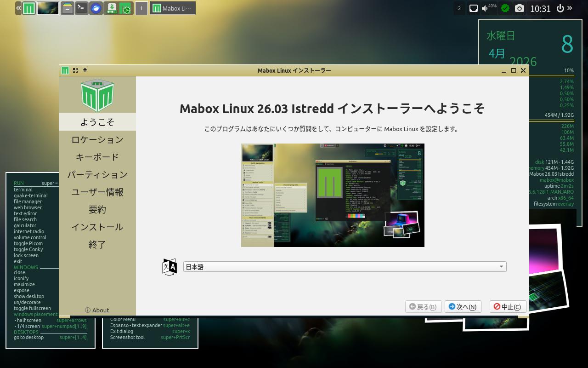
Task: Expand left panel with double chevron
Action: point(18,8)
